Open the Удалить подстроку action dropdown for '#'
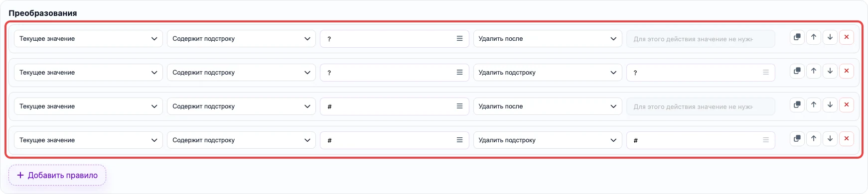The width and height of the screenshot is (868, 194). click(x=548, y=140)
